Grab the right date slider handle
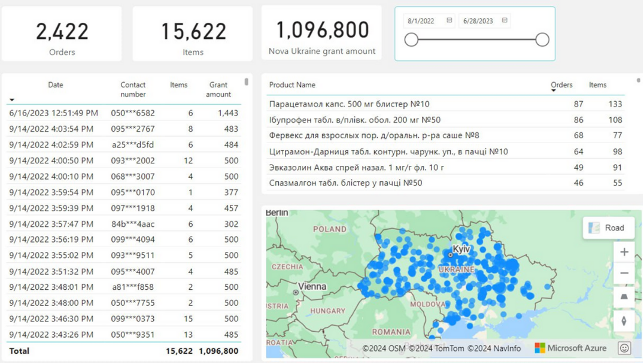Image resolution: width=644 pixels, height=364 pixels. (542, 40)
